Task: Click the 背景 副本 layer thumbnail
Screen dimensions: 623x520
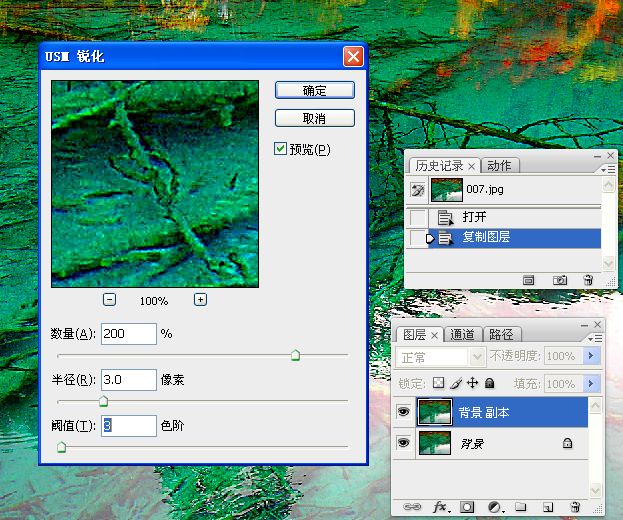Action: pos(435,412)
